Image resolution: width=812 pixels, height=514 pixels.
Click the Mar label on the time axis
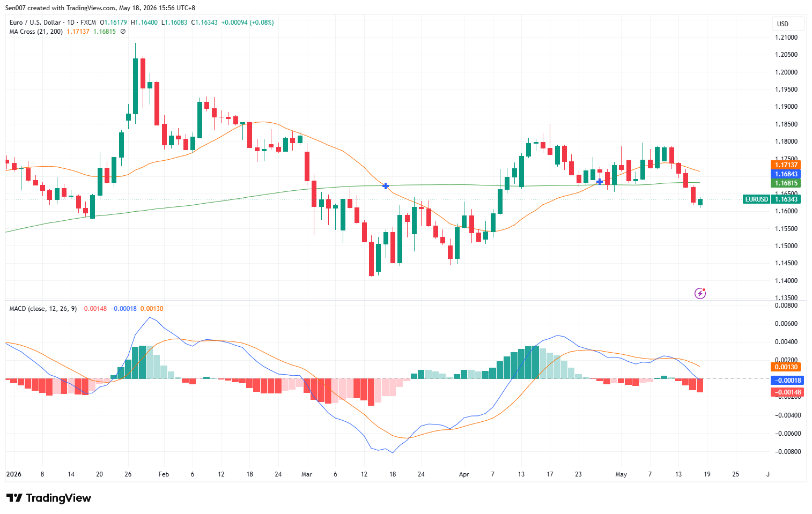(x=307, y=474)
